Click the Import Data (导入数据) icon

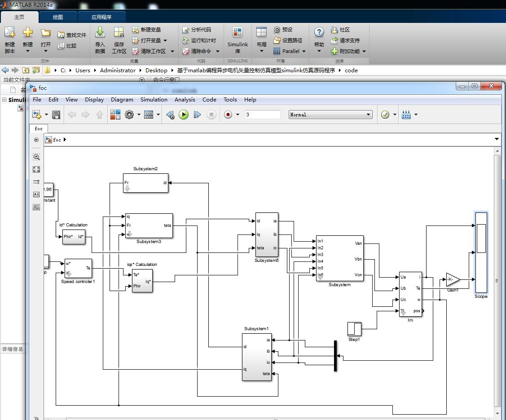point(100,32)
